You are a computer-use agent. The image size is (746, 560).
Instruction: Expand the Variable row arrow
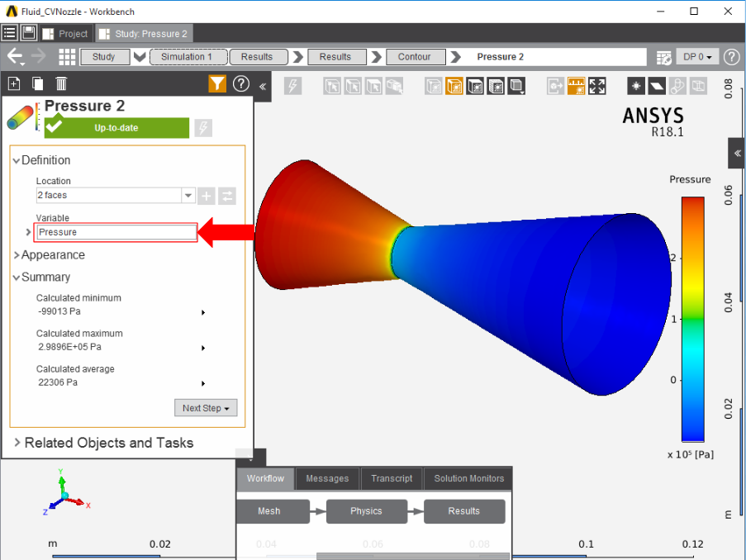coord(28,232)
